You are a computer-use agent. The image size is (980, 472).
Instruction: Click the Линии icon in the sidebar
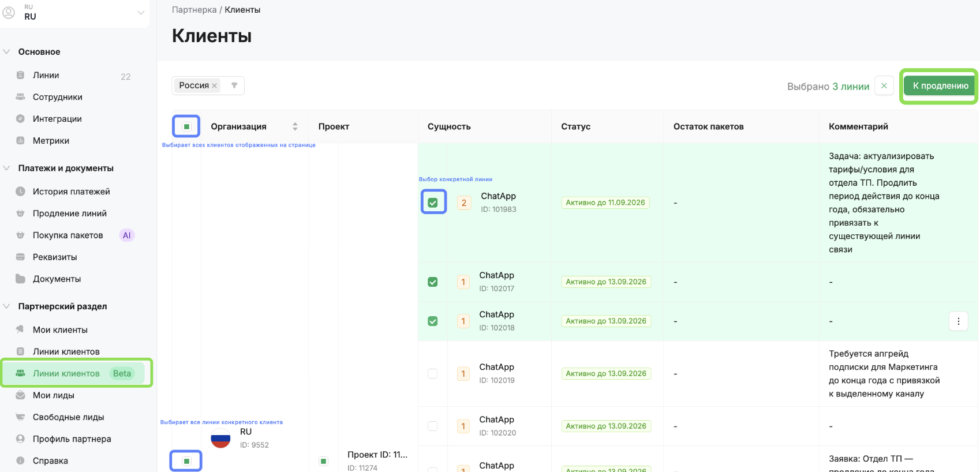pos(21,76)
